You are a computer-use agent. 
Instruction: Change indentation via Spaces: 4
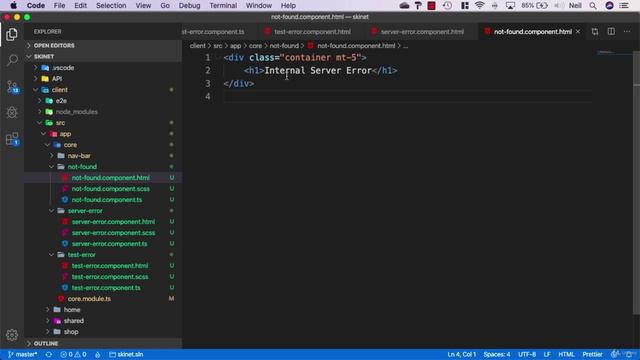click(497, 355)
